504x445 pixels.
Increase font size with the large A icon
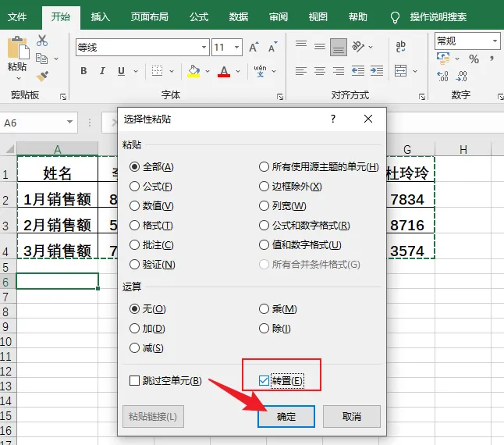[254, 48]
